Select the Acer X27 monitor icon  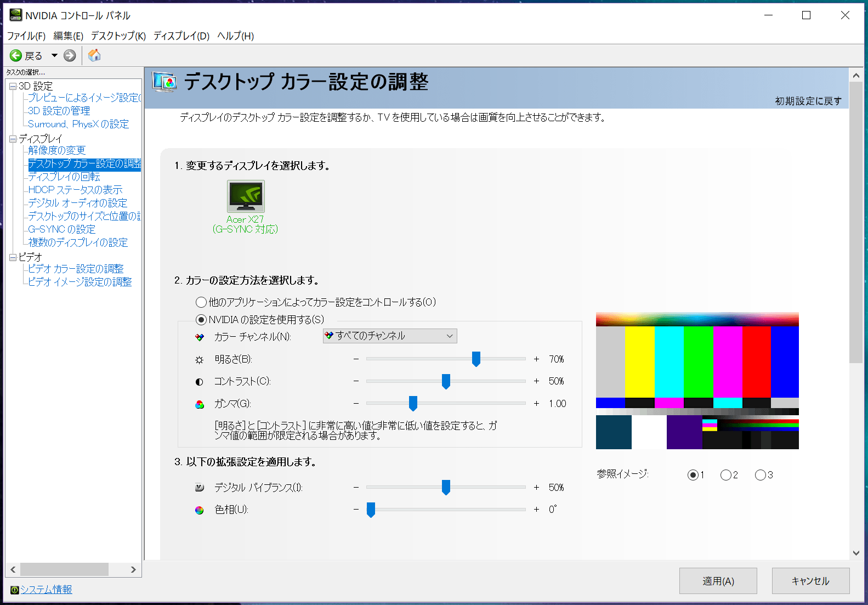[x=246, y=196]
